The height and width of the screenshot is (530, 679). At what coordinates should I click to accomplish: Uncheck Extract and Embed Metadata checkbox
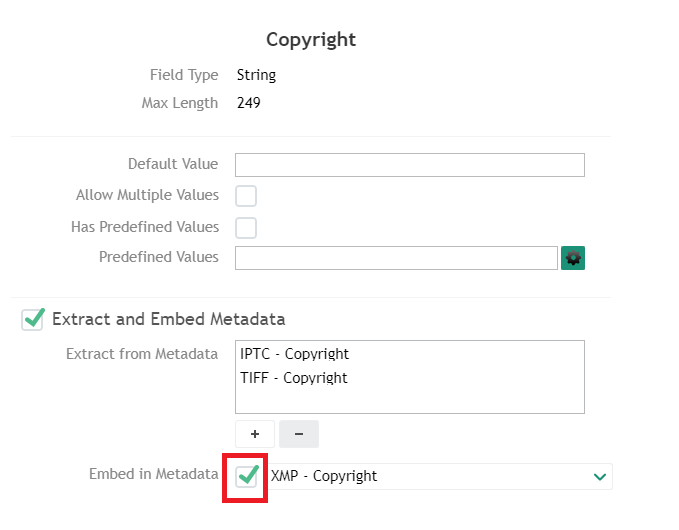click(x=34, y=319)
